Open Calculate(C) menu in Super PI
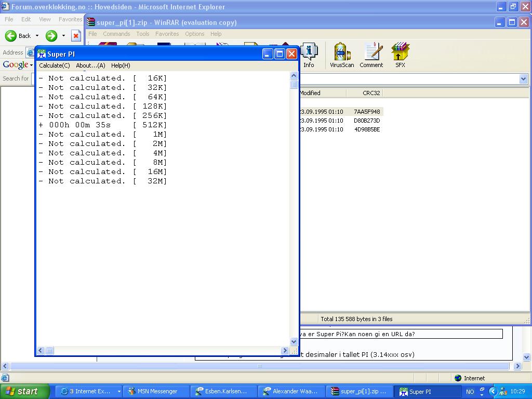The height and width of the screenshot is (399, 532). [x=54, y=65]
